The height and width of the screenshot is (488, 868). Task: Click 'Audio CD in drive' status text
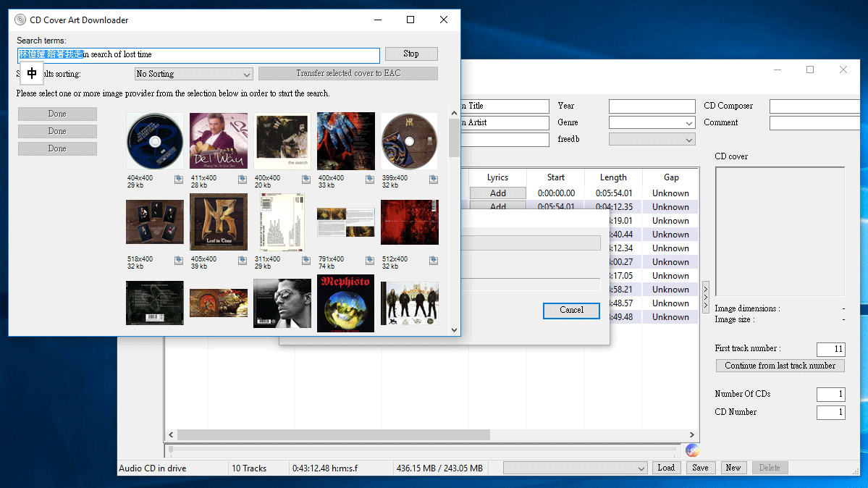click(x=152, y=468)
